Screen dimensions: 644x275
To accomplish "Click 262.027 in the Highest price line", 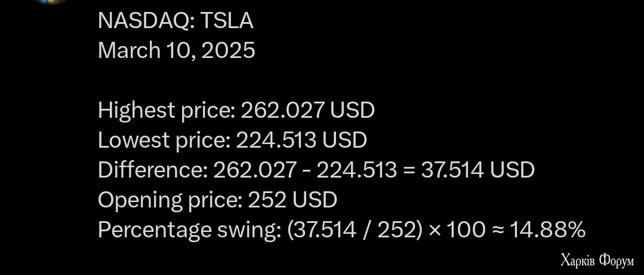I will click(283, 111).
